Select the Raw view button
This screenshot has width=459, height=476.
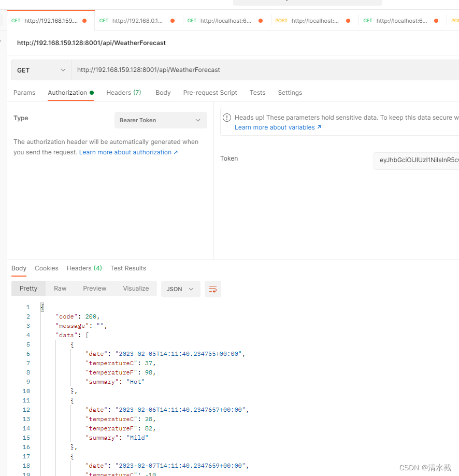[x=60, y=289]
